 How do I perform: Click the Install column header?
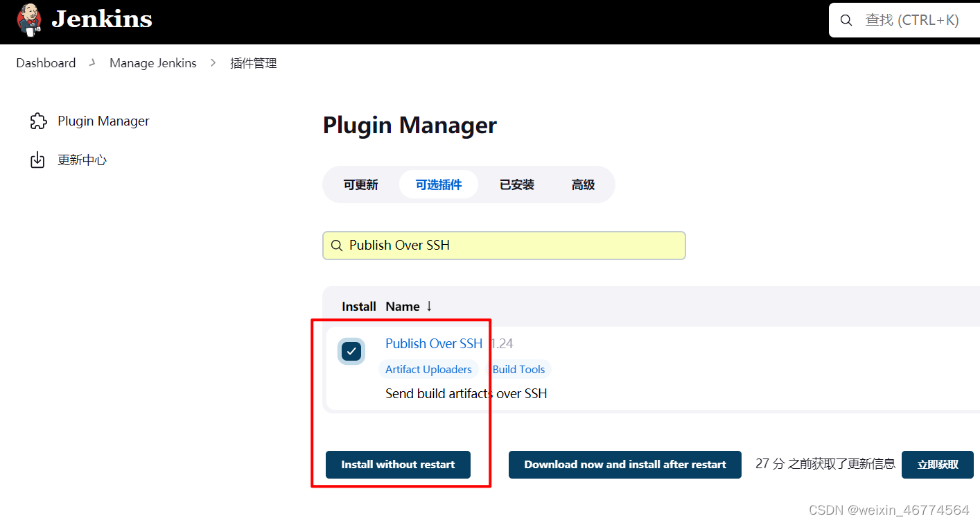click(x=359, y=307)
